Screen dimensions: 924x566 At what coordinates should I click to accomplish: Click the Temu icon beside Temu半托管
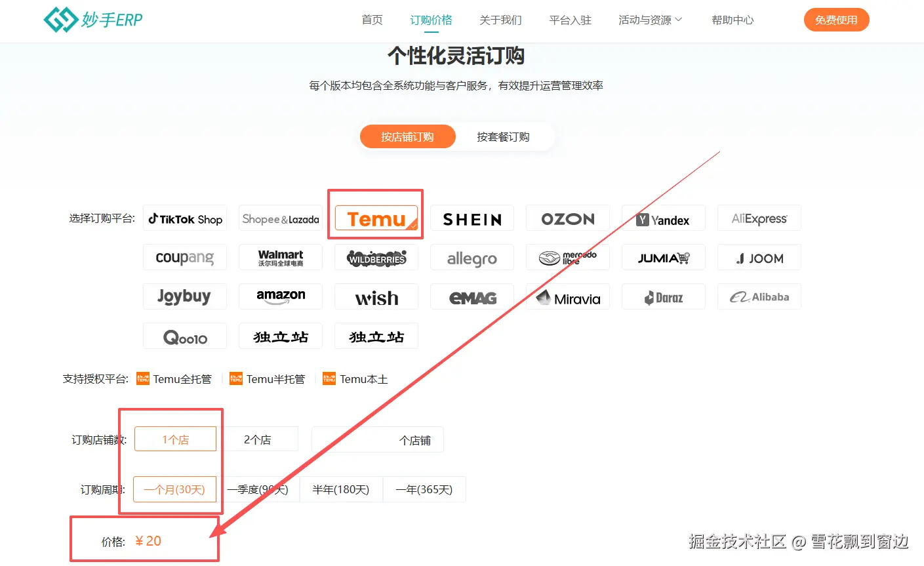236,378
